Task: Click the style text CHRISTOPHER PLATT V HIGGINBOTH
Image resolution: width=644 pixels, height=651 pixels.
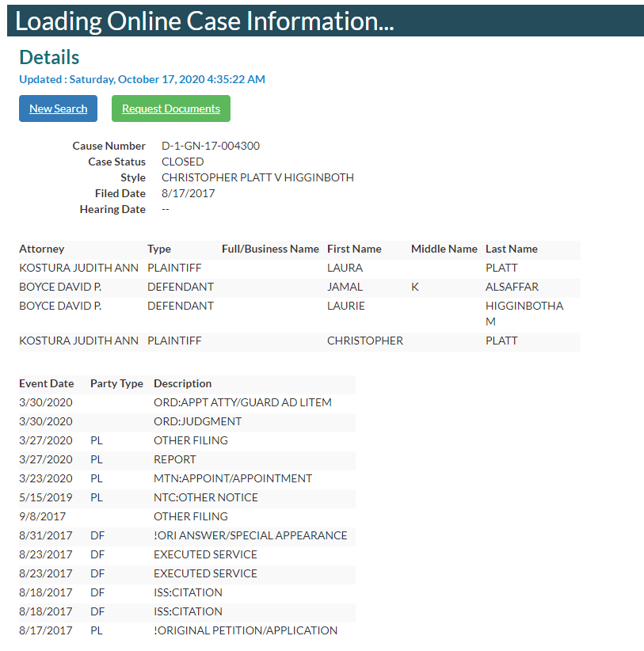Action: [257, 177]
